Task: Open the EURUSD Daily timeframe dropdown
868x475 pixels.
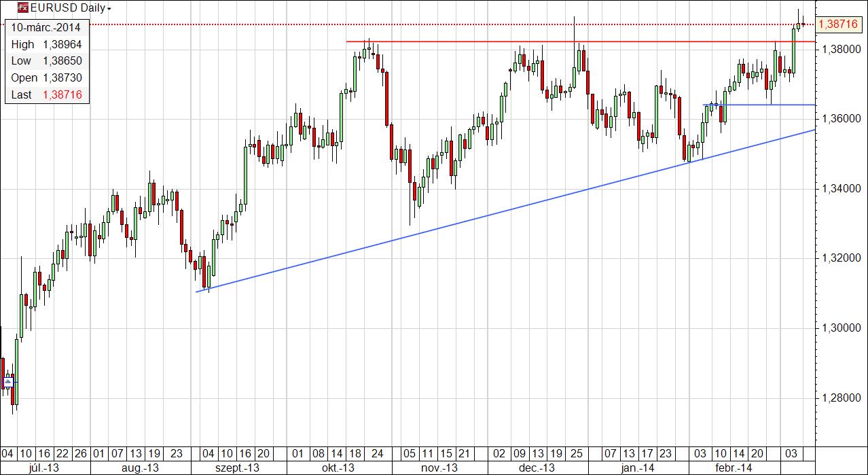Action: [110, 9]
